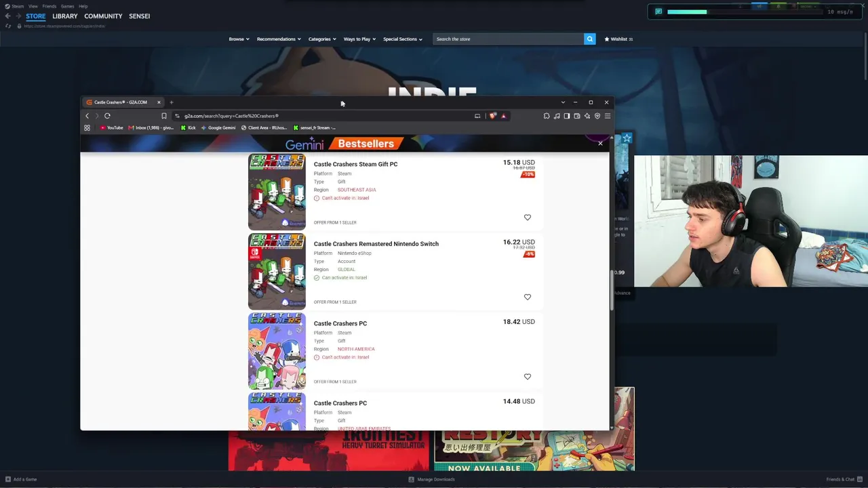The height and width of the screenshot is (488, 868).
Task: Open the SENSEI profile tab in Steam
Action: (x=140, y=16)
